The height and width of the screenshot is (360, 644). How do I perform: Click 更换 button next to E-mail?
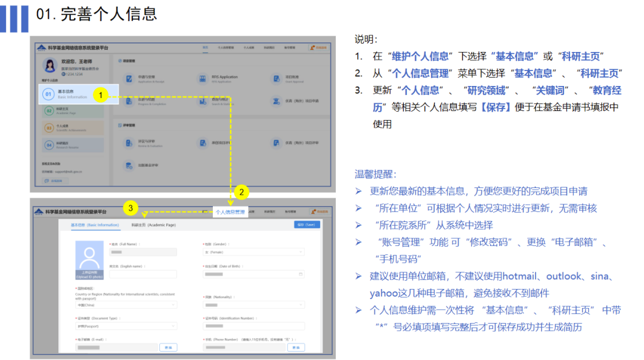(x=168, y=347)
